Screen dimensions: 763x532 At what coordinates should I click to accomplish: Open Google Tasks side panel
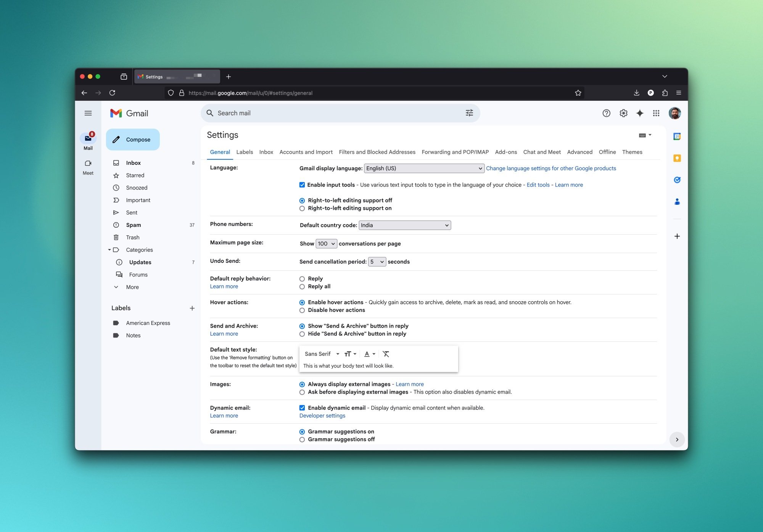pos(677,180)
